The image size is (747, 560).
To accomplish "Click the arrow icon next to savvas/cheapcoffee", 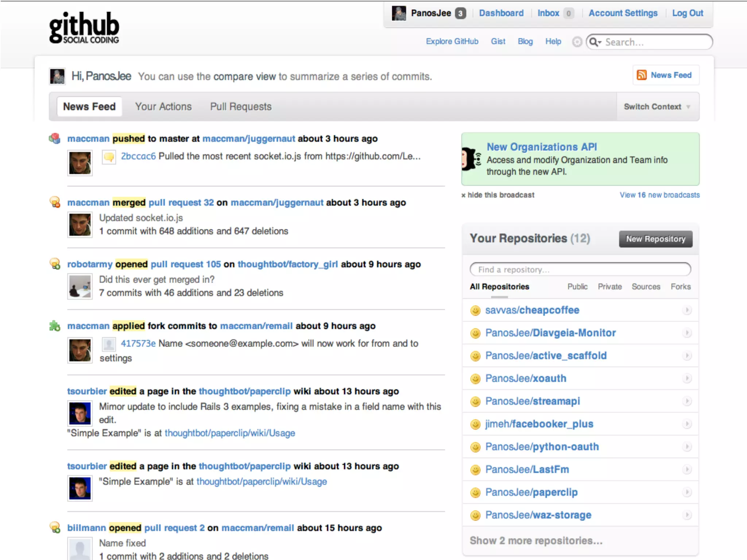I will pos(686,310).
